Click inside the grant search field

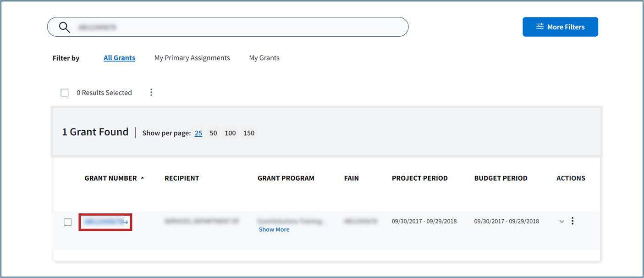coord(238,28)
